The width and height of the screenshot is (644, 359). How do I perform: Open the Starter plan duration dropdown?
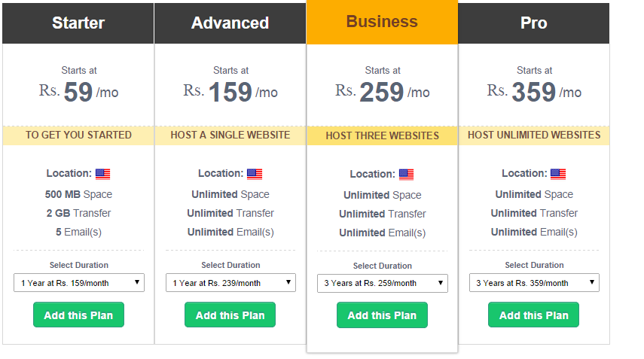pyautogui.click(x=79, y=283)
